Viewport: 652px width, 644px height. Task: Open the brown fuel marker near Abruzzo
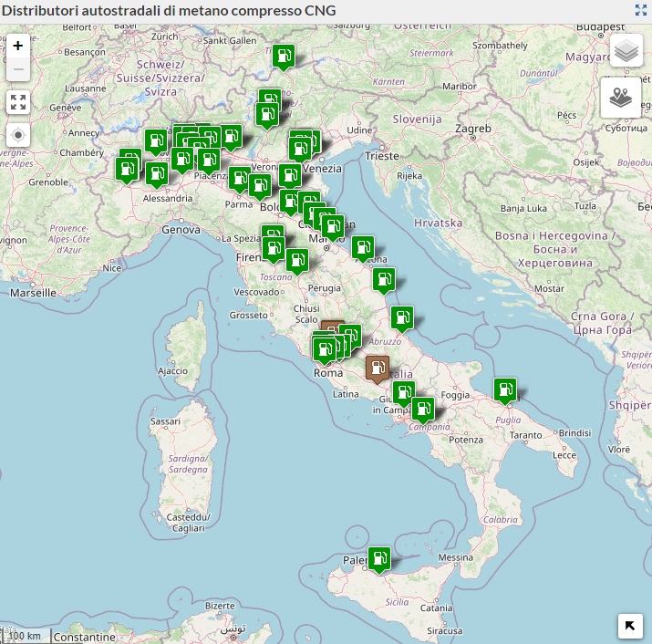(378, 369)
